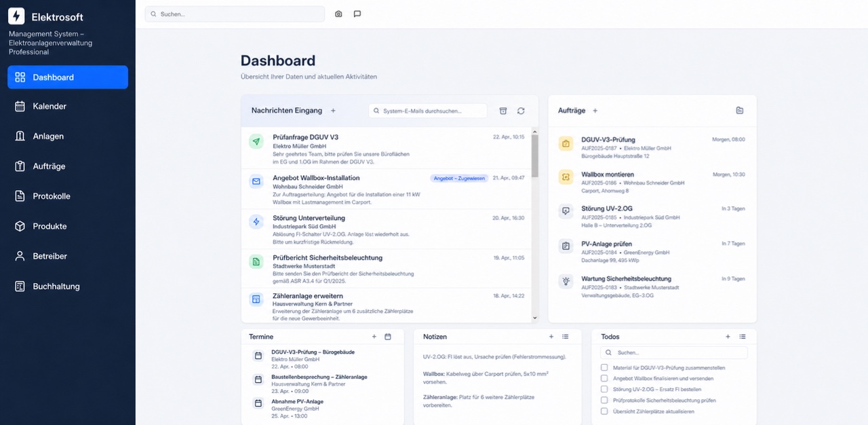This screenshot has height=425, width=868.
Task: Add a new Auftrag with the plus icon
Action: click(595, 111)
